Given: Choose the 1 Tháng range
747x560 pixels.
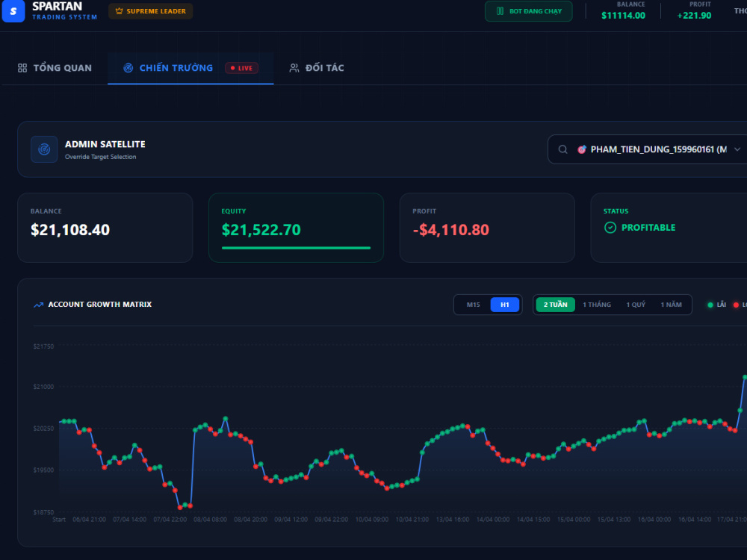Looking at the screenshot, I should pos(596,305).
